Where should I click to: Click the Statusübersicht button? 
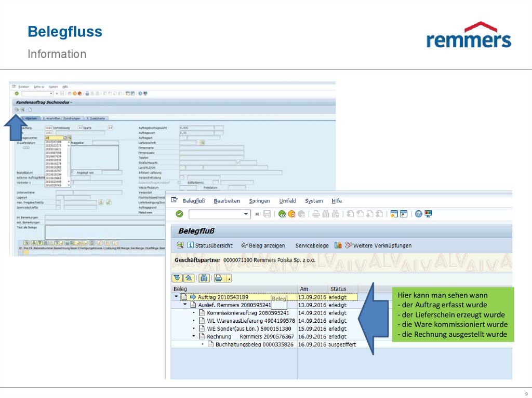(210, 245)
